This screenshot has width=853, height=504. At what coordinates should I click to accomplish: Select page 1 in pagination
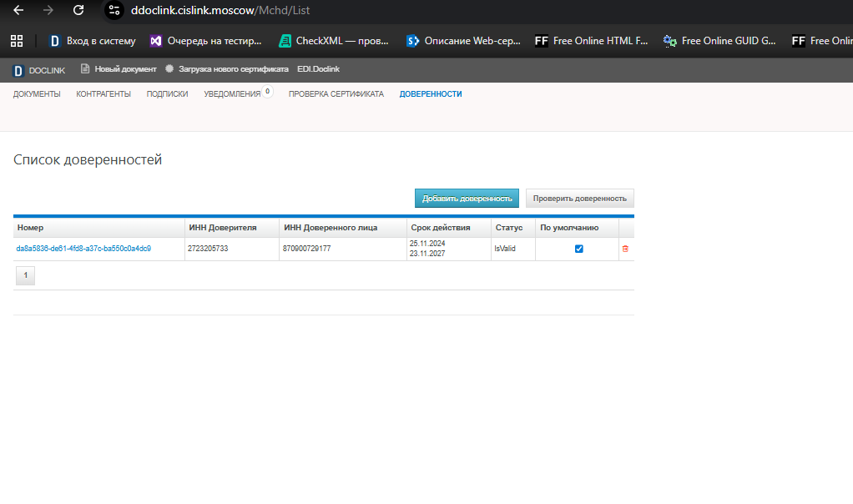[26, 275]
